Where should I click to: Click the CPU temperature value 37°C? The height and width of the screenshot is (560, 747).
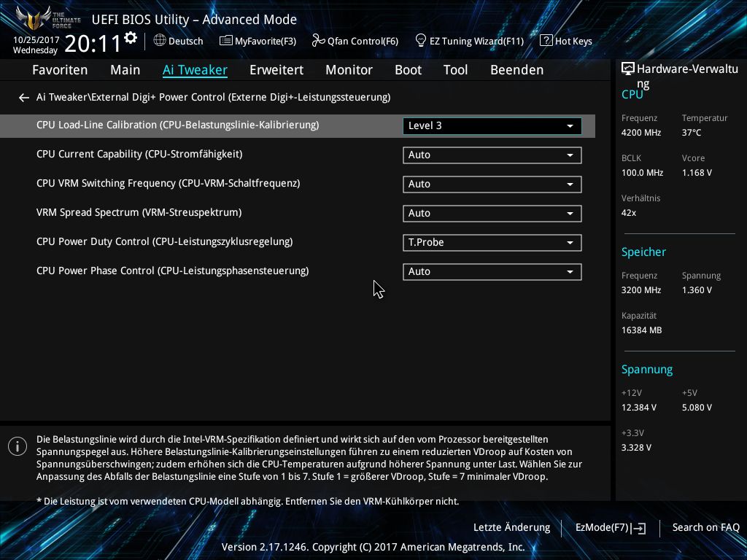click(692, 133)
